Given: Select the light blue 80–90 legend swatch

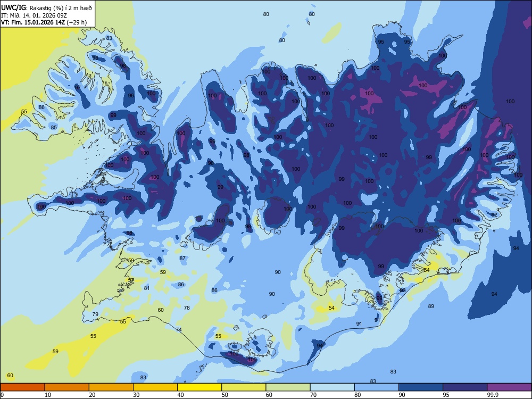Looking at the screenshot, I should pyautogui.click(x=377, y=387).
